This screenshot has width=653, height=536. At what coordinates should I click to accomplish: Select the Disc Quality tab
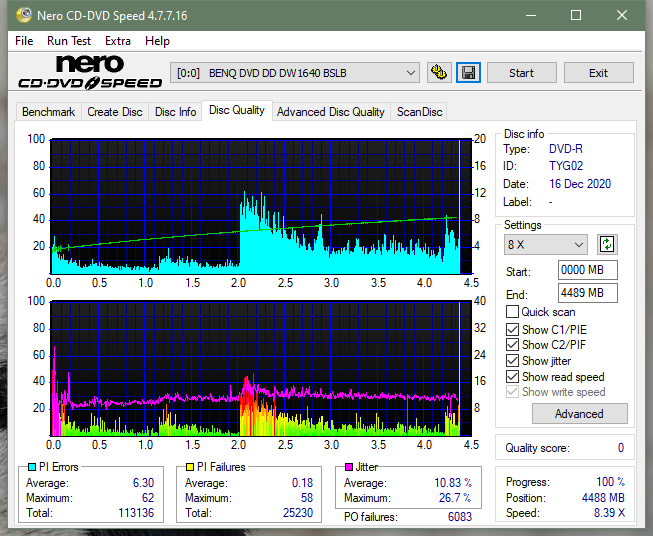click(x=237, y=110)
